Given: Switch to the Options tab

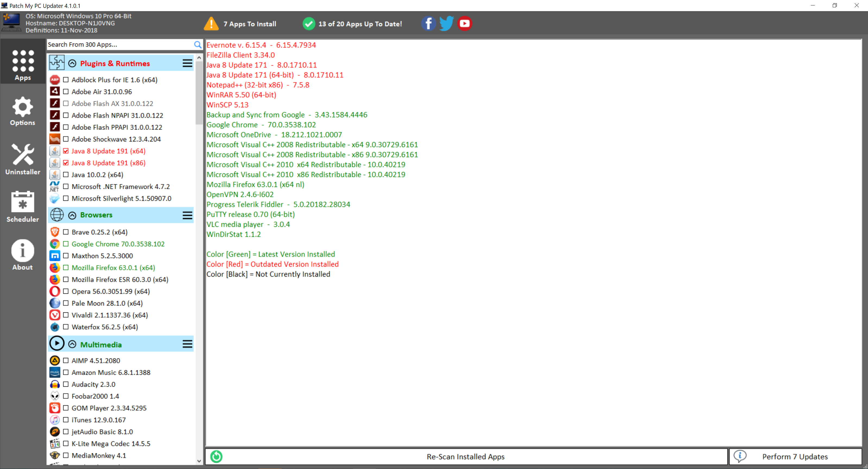Looking at the screenshot, I should (23, 111).
